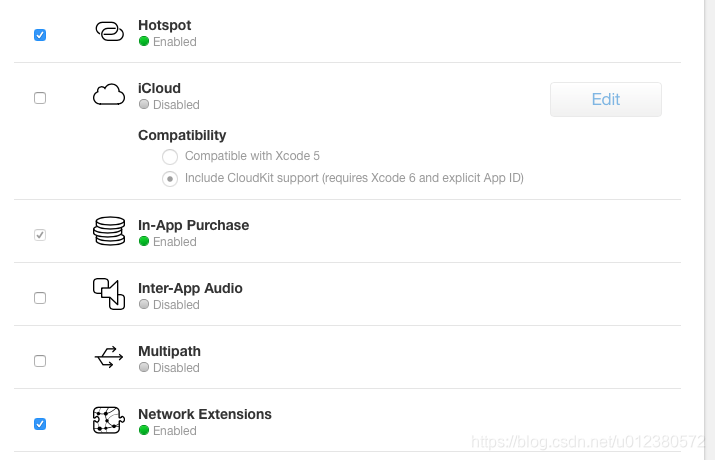
Task: Click the Hotspot chain-link icon
Action: tap(109, 31)
